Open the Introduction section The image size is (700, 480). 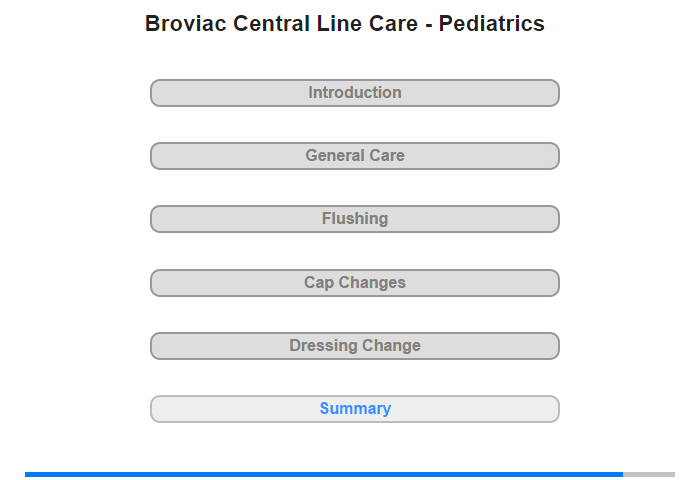pos(354,93)
